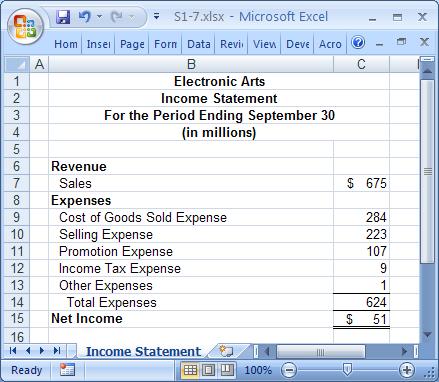Open Excel Help question mark icon
This screenshot has height=382, width=439.
(358, 42)
